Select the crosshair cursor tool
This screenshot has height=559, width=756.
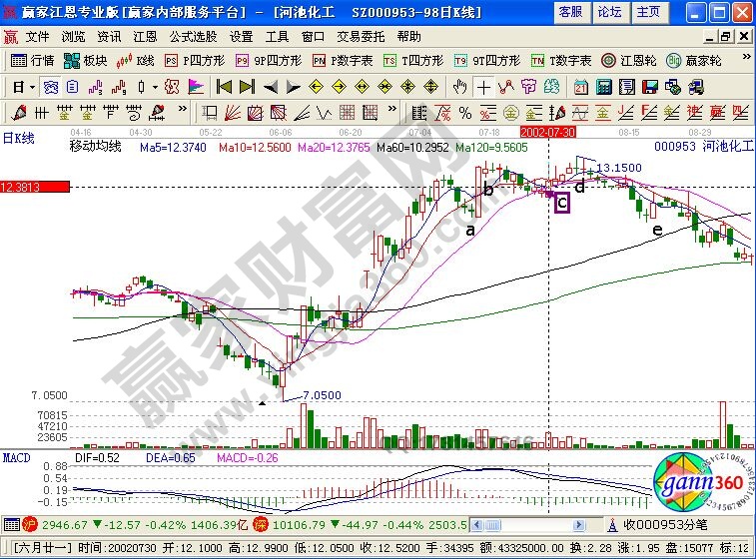tap(483, 86)
